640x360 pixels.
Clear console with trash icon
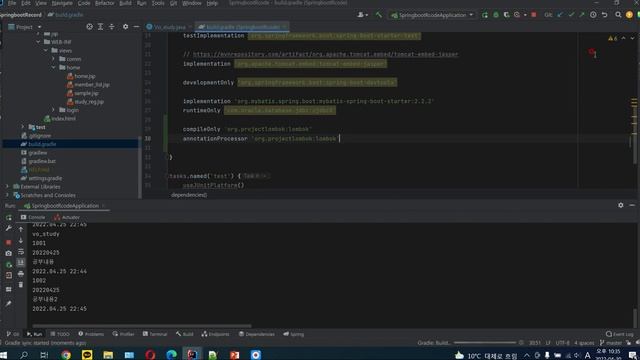point(21,284)
